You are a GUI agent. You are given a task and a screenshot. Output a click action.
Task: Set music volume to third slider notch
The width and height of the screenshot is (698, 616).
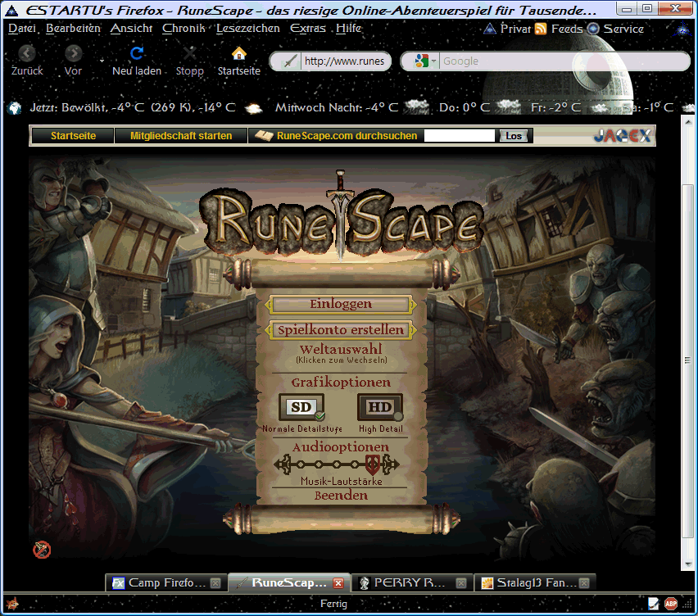[x=337, y=464]
